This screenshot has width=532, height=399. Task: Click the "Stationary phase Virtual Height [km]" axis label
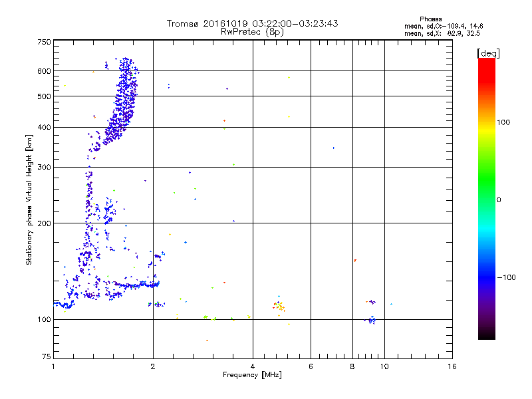tap(29, 200)
